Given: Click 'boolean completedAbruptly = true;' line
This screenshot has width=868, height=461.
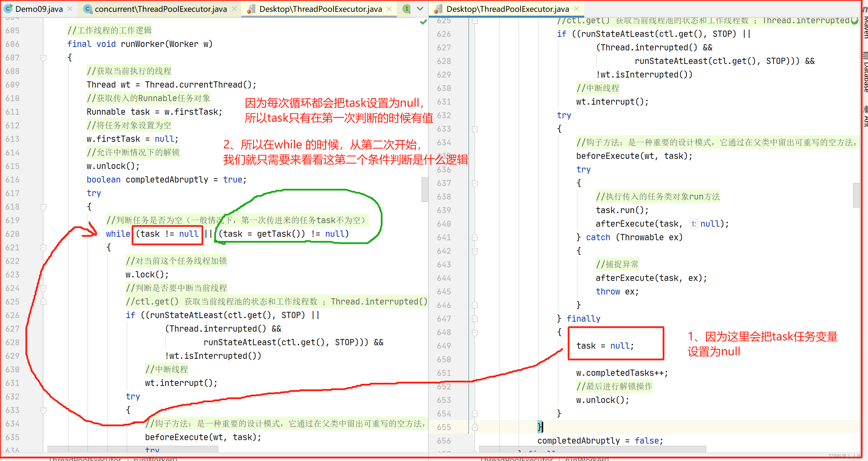Looking at the screenshot, I should 167,180.
